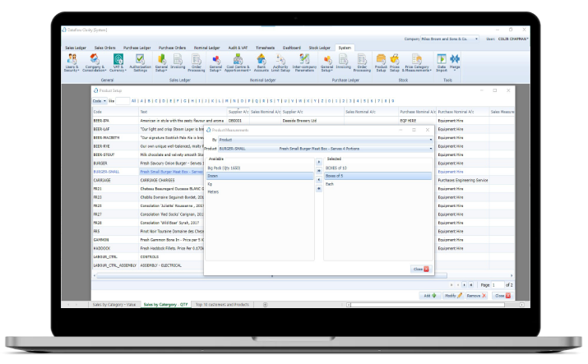Move selected measurement back to Available
The width and height of the screenshot is (588, 364).
pos(319,180)
